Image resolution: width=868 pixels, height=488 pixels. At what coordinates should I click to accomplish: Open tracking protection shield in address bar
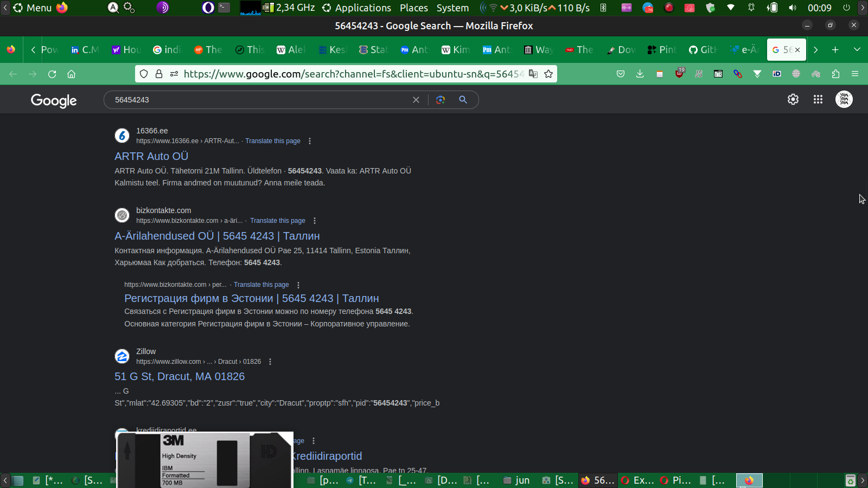144,74
